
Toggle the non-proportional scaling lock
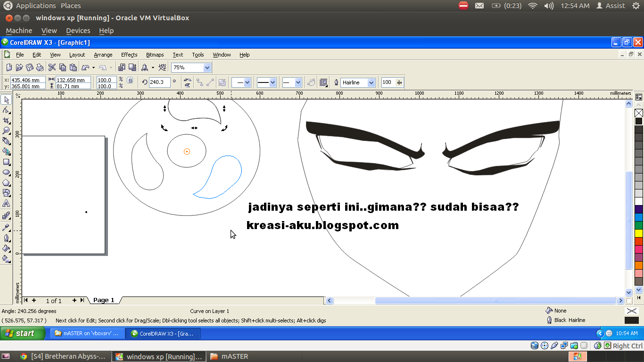130,80
